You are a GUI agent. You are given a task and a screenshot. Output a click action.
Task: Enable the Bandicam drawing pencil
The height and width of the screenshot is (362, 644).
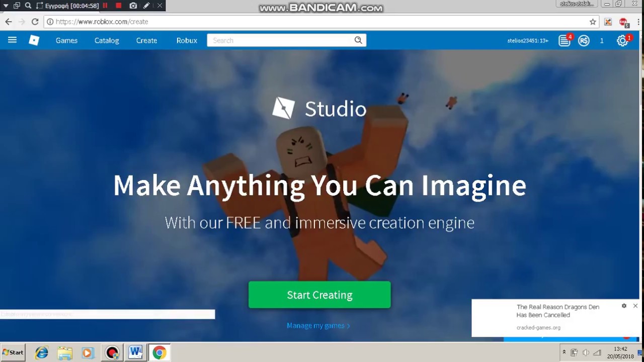coord(146,6)
